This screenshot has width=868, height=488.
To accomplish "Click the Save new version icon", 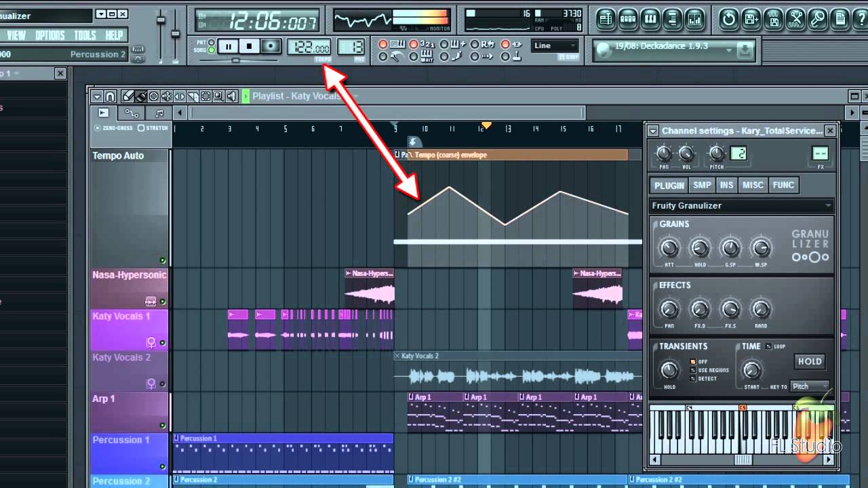I will tap(751, 19).
